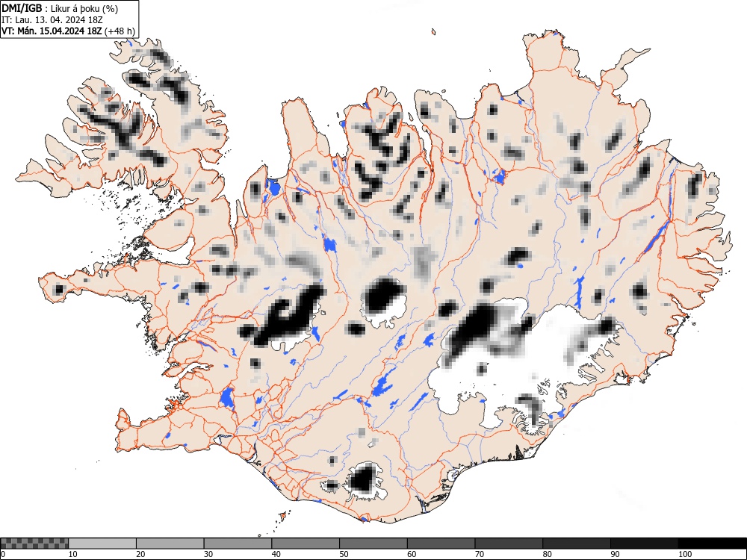Choose the 60–70 percent legend swatch
The width and height of the screenshot is (747, 560).
tap(441, 544)
